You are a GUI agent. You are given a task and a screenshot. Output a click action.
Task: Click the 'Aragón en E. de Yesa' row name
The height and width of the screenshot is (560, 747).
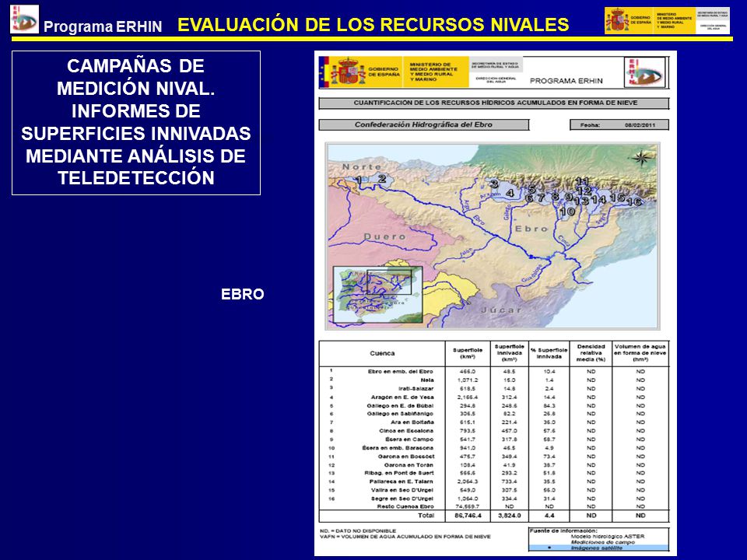coord(402,397)
